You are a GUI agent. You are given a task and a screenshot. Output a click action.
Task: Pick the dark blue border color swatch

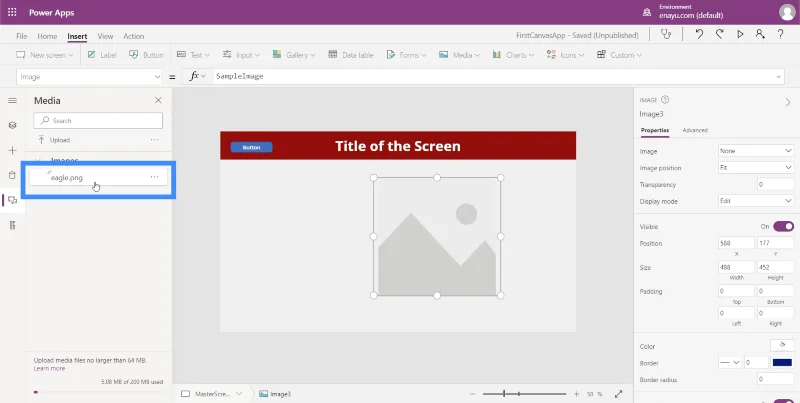click(x=782, y=363)
